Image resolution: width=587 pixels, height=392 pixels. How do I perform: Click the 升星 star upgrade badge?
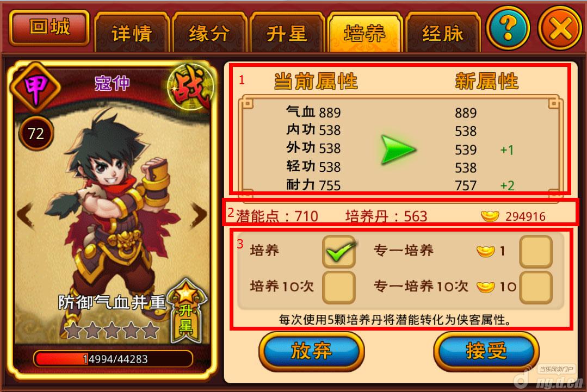click(x=186, y=311)
